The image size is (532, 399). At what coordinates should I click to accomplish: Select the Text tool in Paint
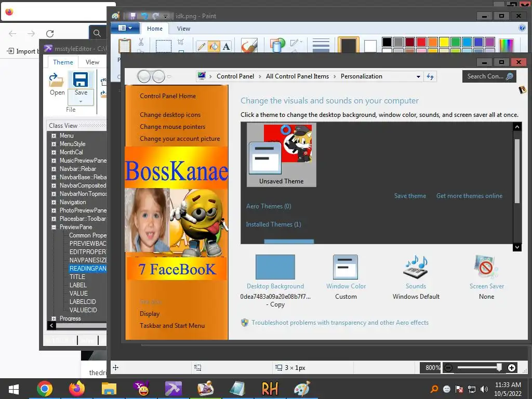click(x=227, y=46)
